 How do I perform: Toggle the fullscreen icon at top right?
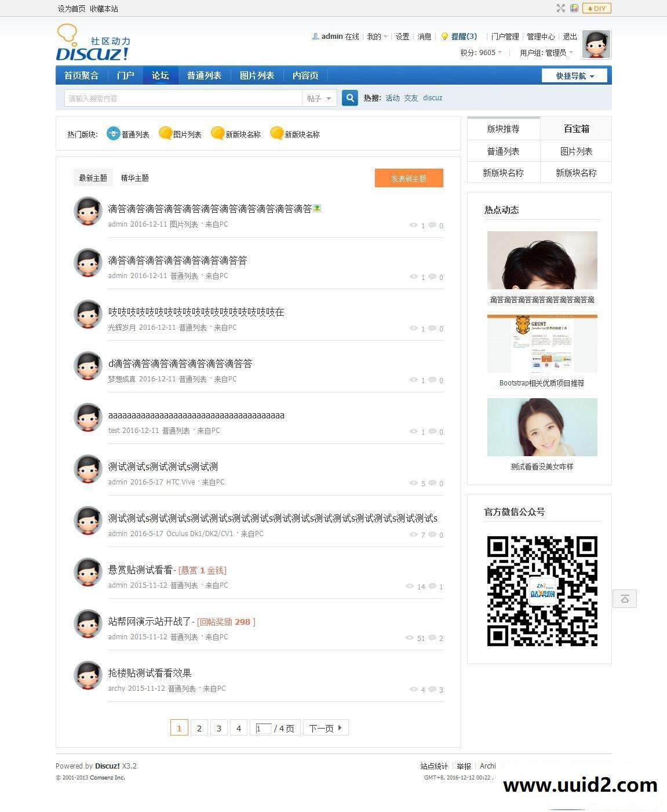tap(560, 8)
